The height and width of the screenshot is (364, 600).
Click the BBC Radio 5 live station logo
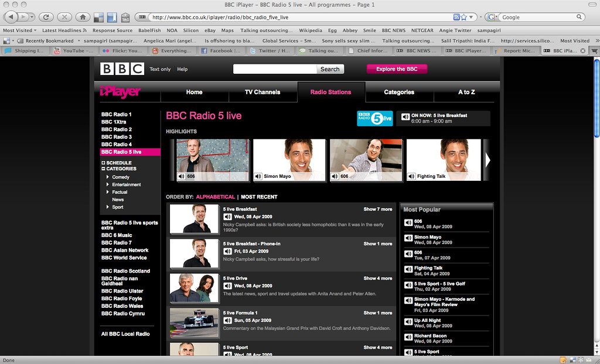[374, 118]
